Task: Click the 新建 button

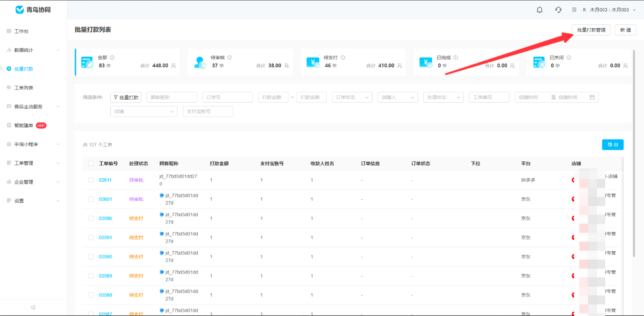Action: (x=625, y=30)
